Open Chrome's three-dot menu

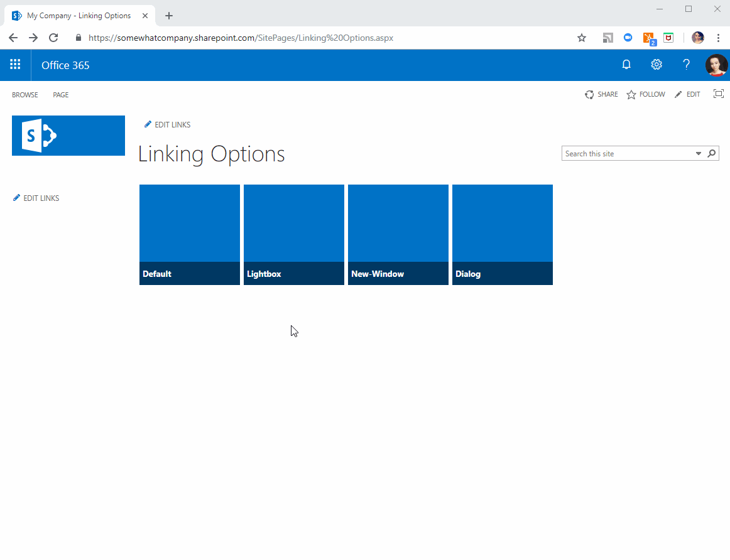click(719, 38)
